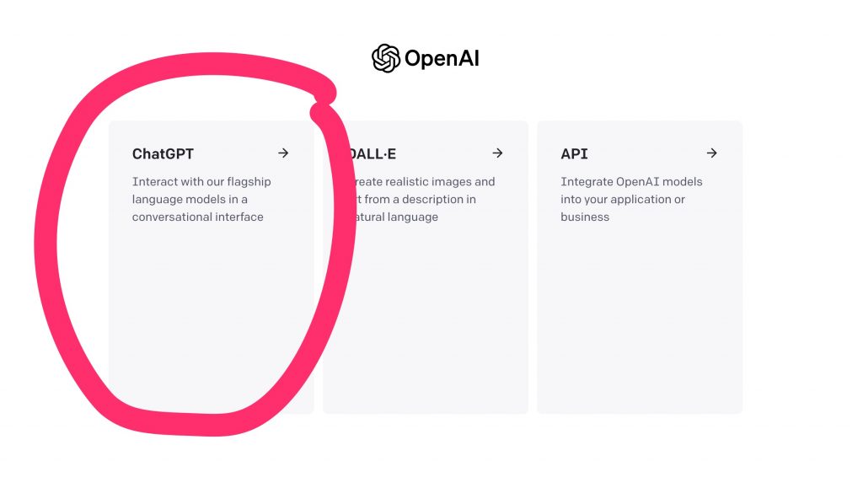Click the OpenAI wordmark text
The width and height of the screenshot is (863, 504).
[442, 58]
